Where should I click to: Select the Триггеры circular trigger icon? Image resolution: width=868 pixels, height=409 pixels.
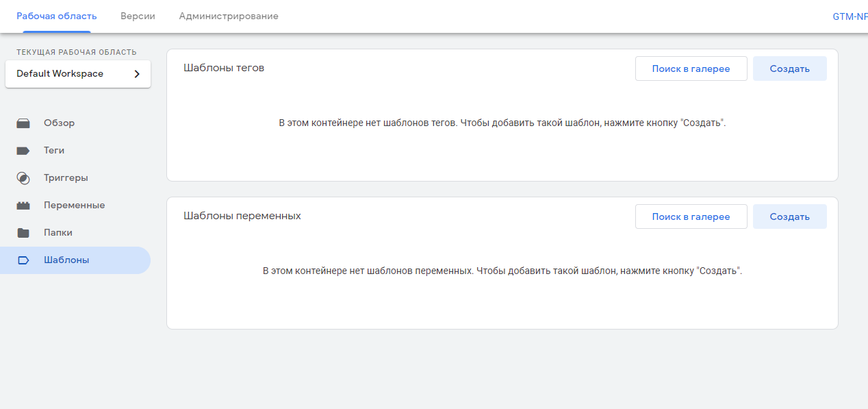pos(23,178)
